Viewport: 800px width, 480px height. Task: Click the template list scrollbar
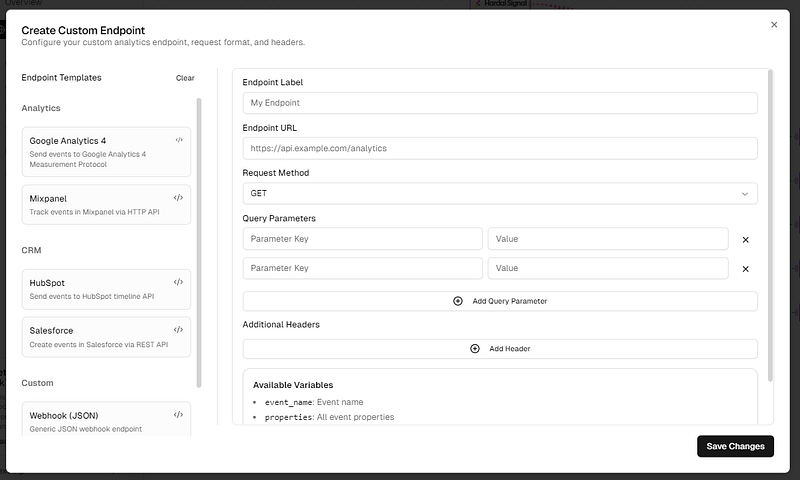pos(199,243)
